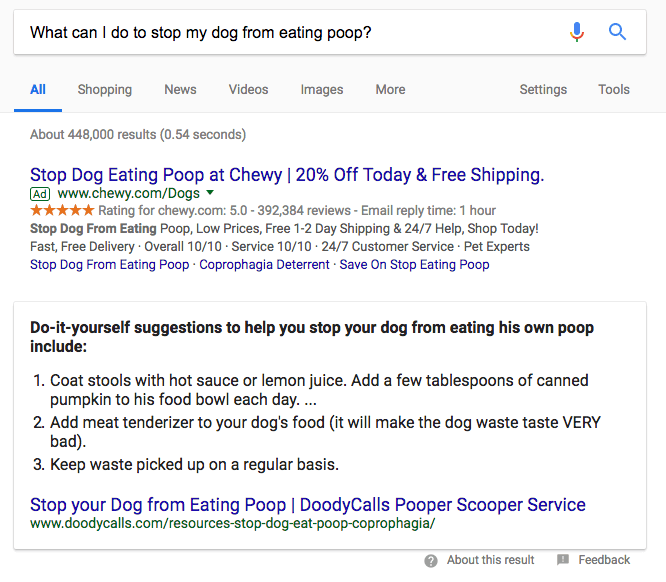
Task: Click the About 448,000 results text
Action: [138, 135]
